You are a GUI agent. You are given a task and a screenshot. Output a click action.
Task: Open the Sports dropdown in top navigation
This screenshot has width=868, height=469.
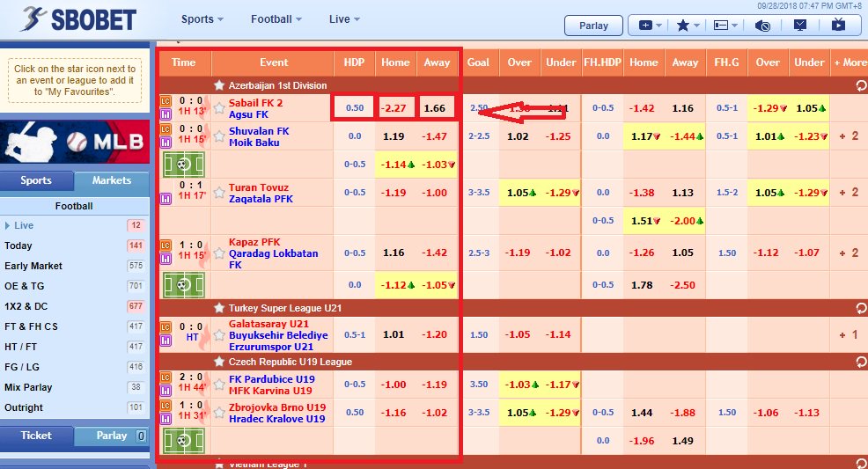coord(202,18)
